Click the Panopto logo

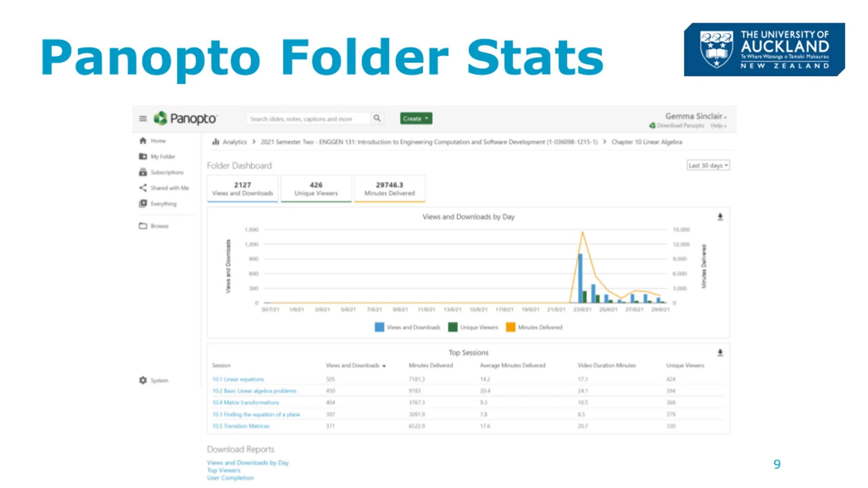[185, 118]
